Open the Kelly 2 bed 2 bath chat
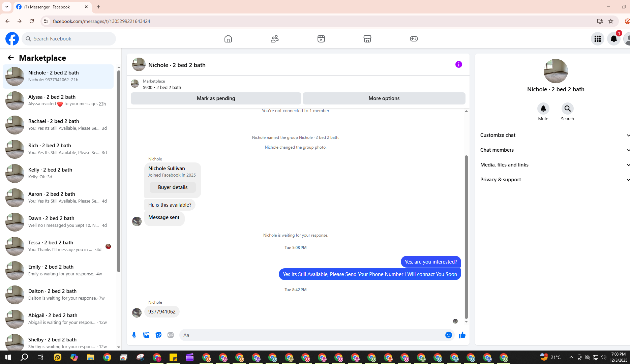This screenshot has height=364, width=630. point(58,174)
